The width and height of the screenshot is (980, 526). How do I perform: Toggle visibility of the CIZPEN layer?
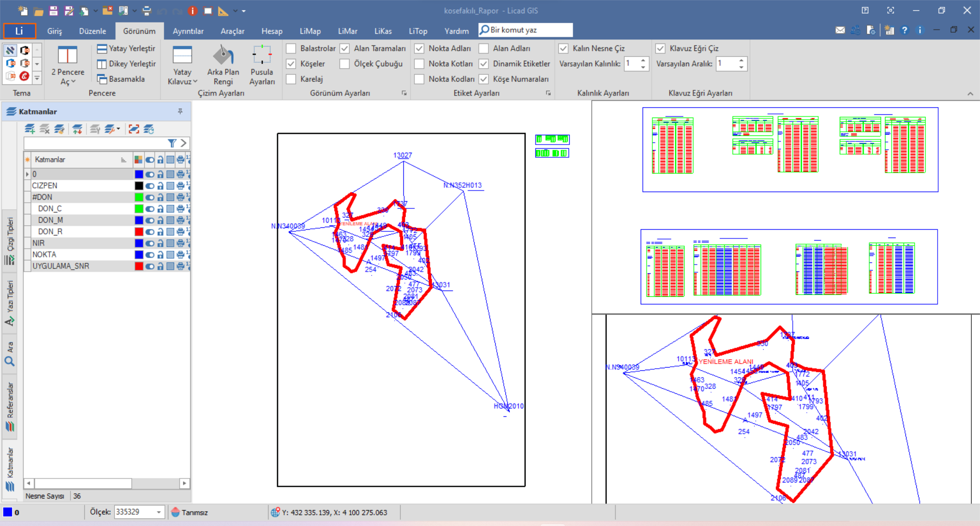150,186
